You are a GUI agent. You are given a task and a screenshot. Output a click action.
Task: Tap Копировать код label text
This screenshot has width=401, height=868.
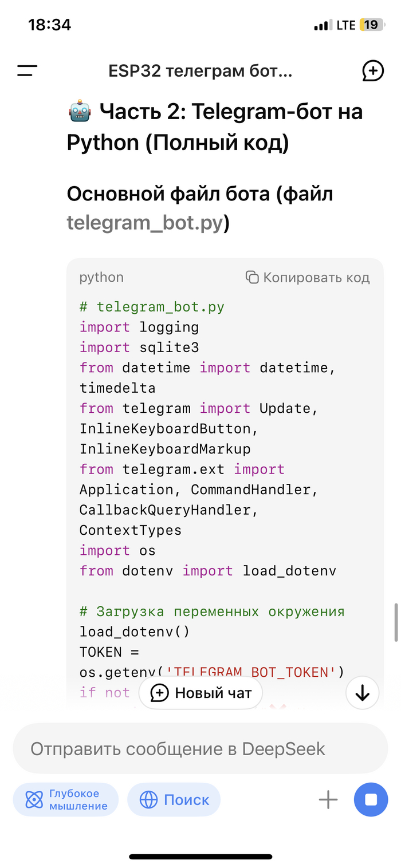[316, 278]
